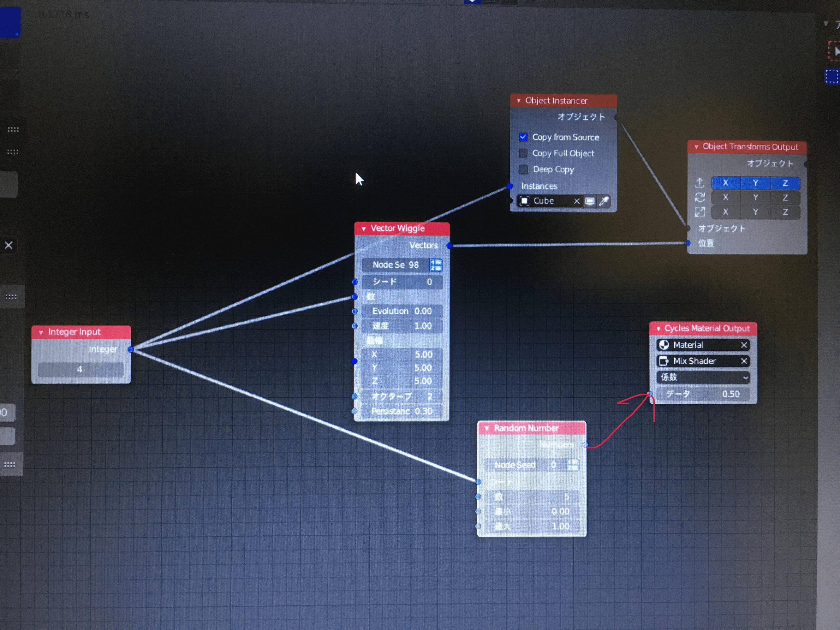The width and height of the screenshot is (840, 630).
Task: Click the Material sphere icon
Action: point(664,345)
